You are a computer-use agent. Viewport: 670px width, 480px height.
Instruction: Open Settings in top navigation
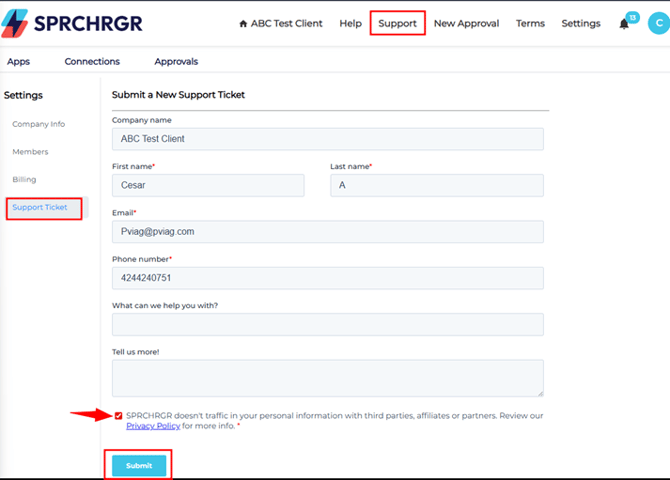(581, 23)
